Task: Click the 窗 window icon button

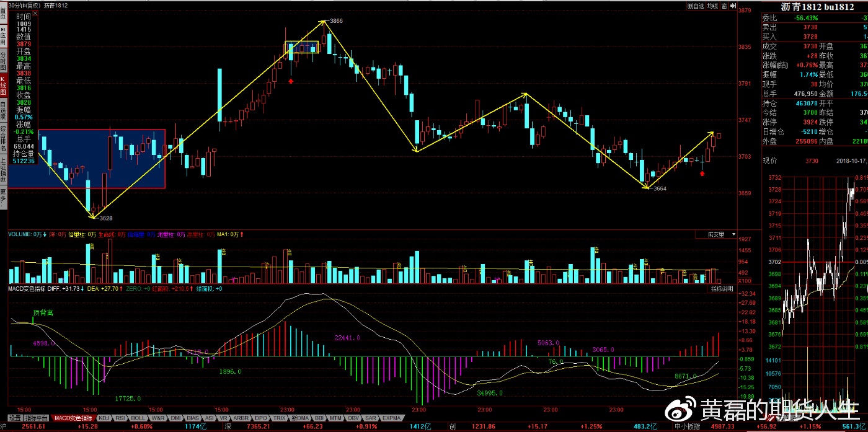Action: coord(723,6)
